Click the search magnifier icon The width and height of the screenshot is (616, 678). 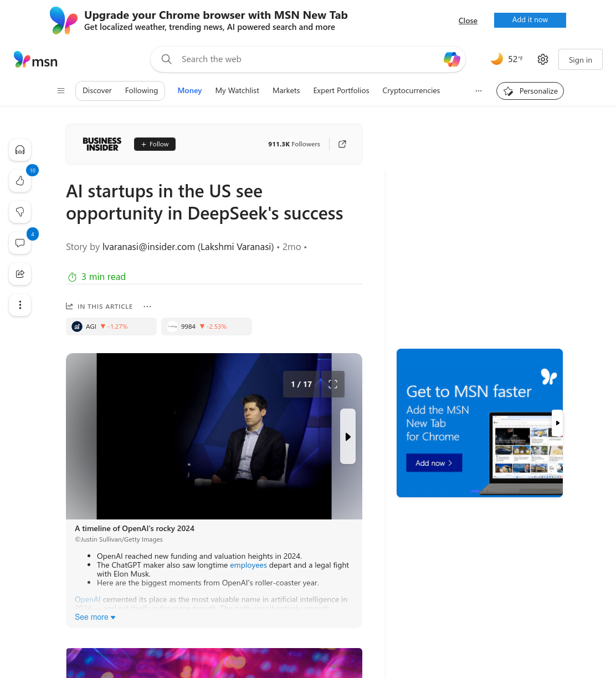click(166, 59)
